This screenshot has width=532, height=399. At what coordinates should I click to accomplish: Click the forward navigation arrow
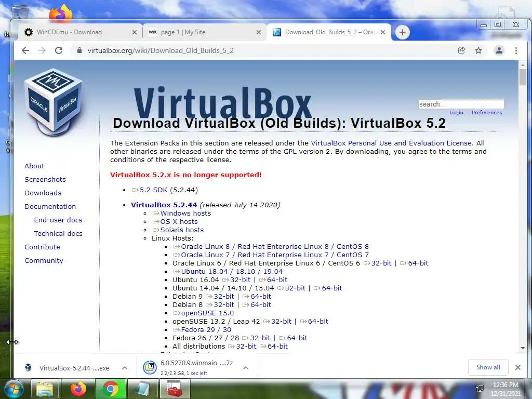[42, 50]
